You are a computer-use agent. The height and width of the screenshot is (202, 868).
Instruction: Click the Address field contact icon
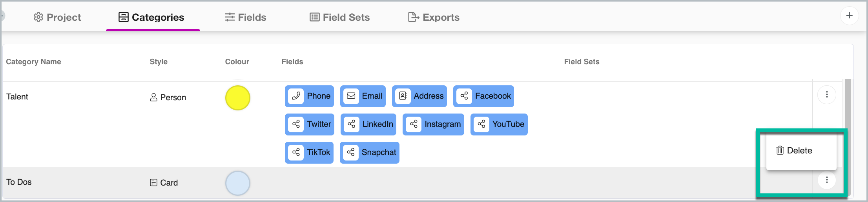coord(403,96)
